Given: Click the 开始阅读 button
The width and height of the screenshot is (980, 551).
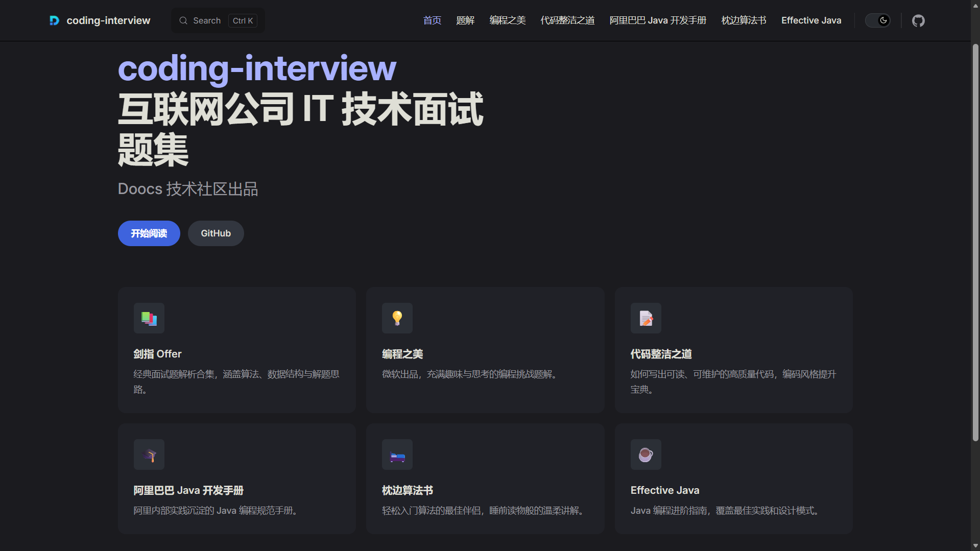Looking at the screenshot, I should pyautogui.click(x=149, y=233).
